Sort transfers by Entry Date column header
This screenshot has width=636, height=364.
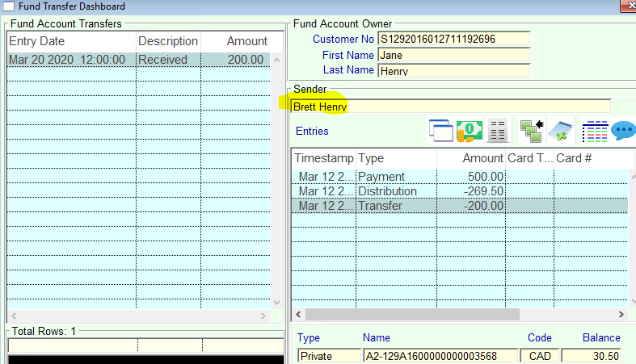coord(71,41)
